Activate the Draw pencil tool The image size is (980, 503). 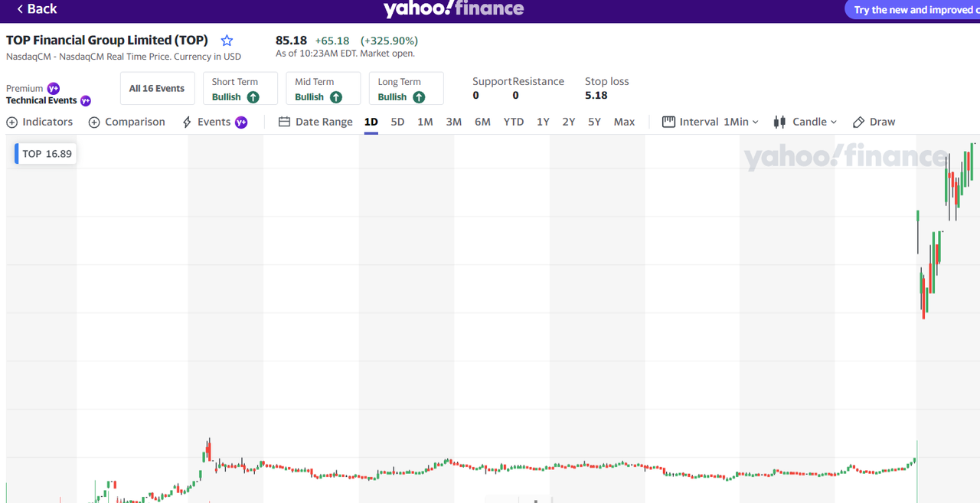(x=874, y=122)
